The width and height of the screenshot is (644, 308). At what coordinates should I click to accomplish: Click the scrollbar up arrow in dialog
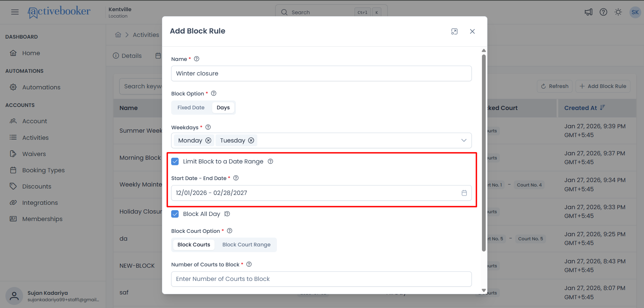pos(484,50)
